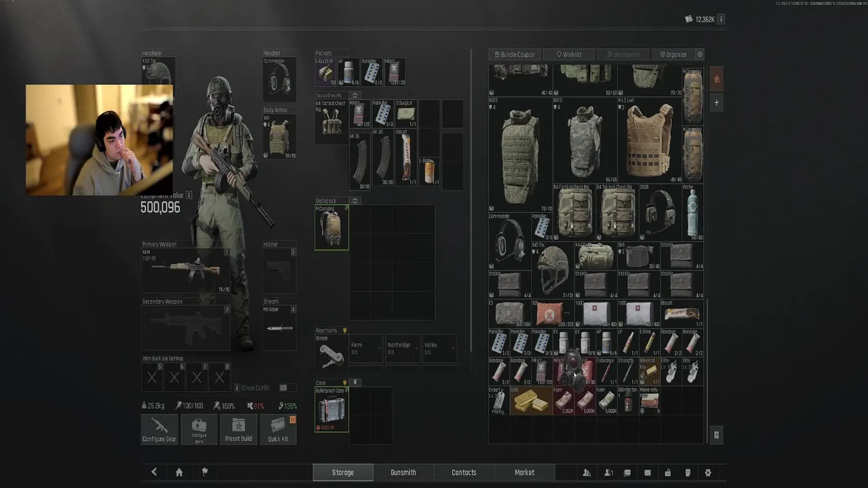Click the Configure Items button

(x=199, y=429)
